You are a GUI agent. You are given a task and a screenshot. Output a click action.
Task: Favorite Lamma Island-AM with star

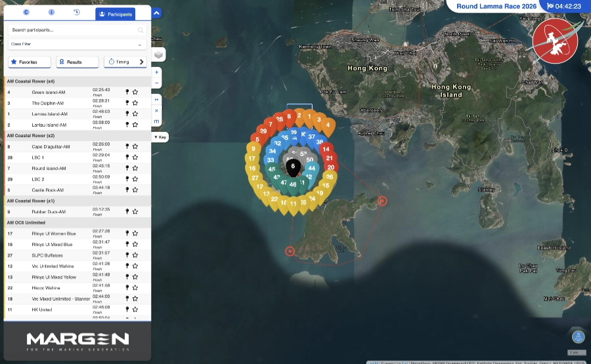(135, 113)
